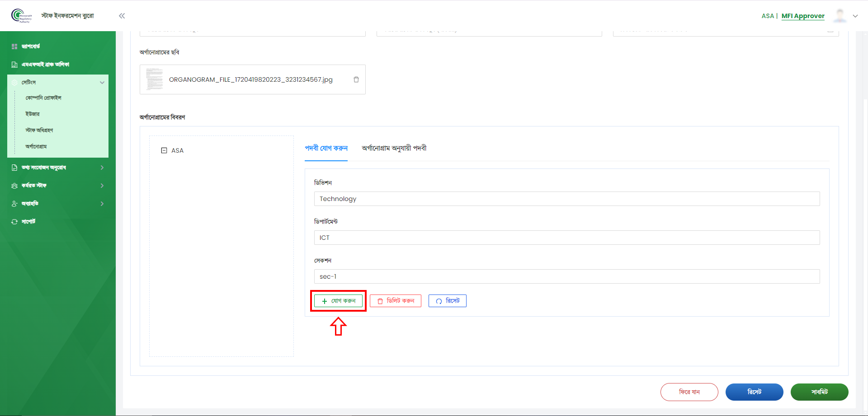Click the MRA logo in the header

coord(21,15)
